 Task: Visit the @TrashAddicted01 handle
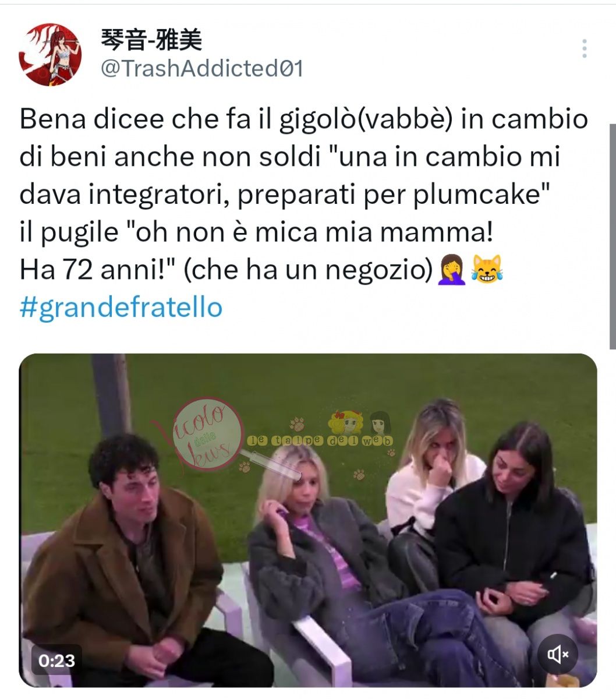pos(201,69)
